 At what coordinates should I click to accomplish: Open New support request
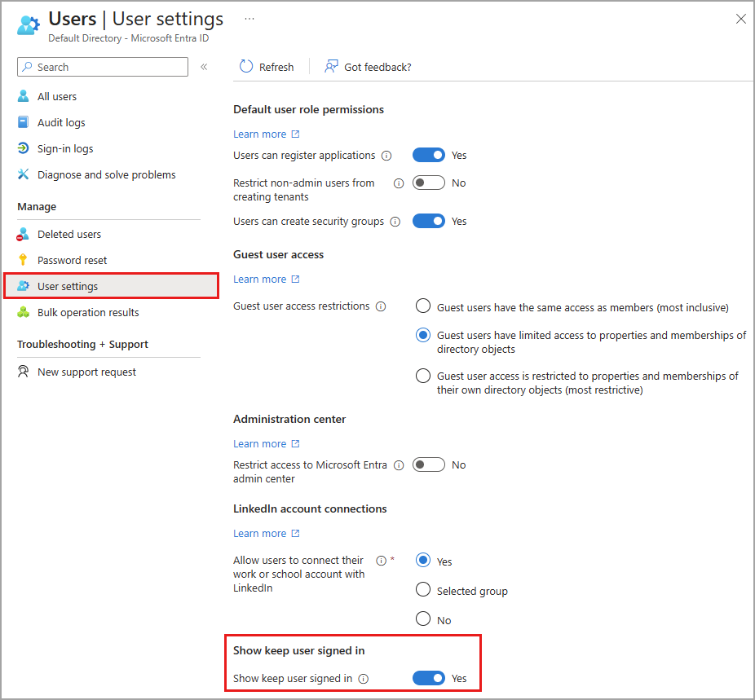pyautogui.click(x=86, y=372)
